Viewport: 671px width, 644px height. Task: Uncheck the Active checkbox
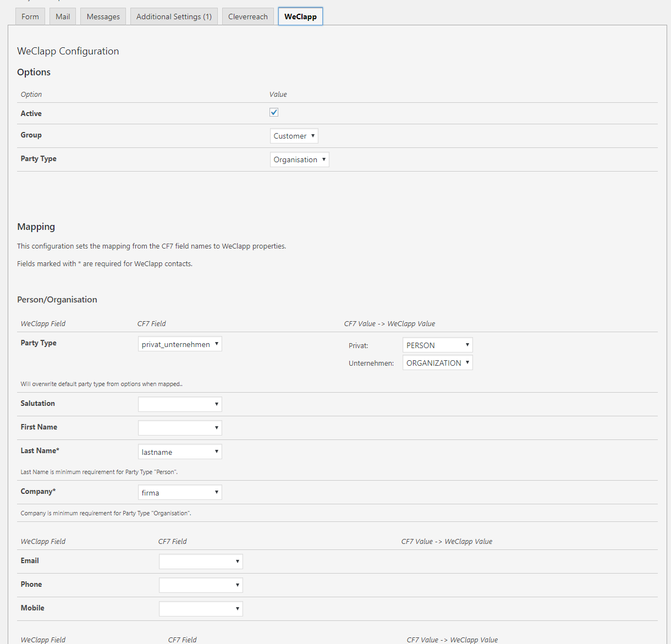274,112
